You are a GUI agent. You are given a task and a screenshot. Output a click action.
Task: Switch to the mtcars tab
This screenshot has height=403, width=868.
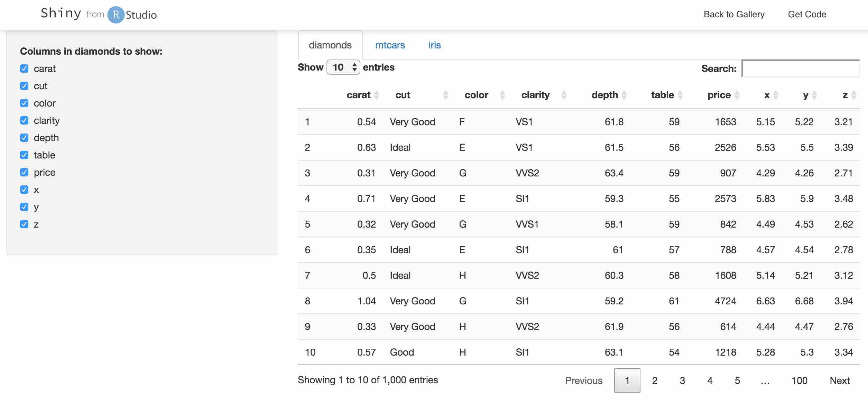pos(390,45)
